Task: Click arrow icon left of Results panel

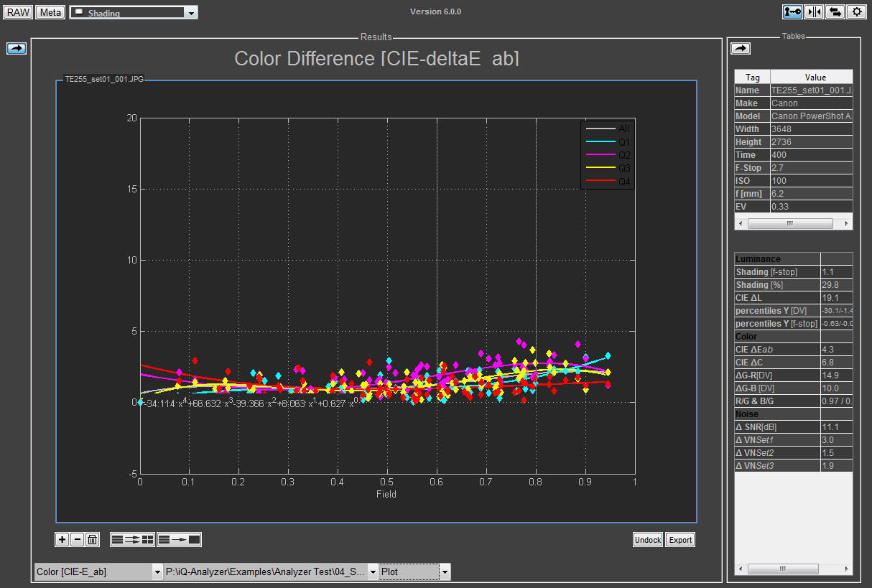Action: (x=17, y=48)
